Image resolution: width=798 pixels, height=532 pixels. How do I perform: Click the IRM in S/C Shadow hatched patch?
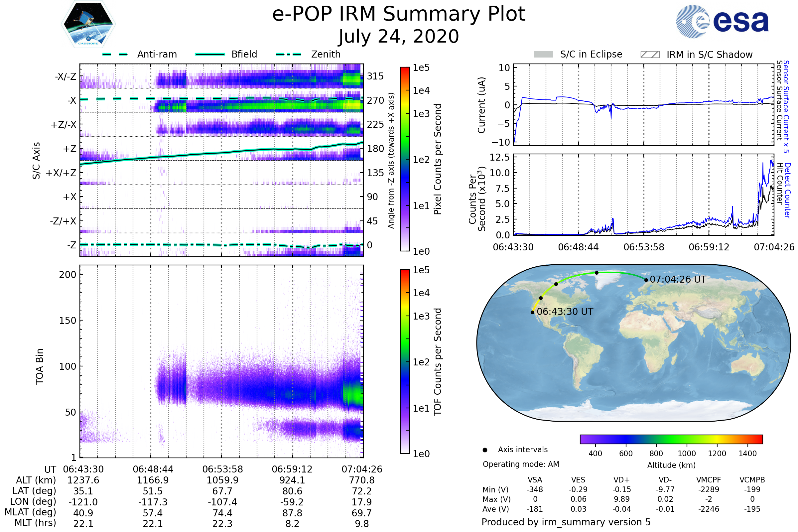[x=650, y=55]
